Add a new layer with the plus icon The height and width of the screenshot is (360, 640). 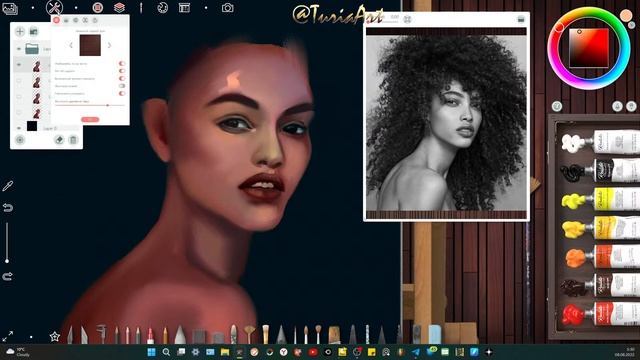[x=20, y=31]
